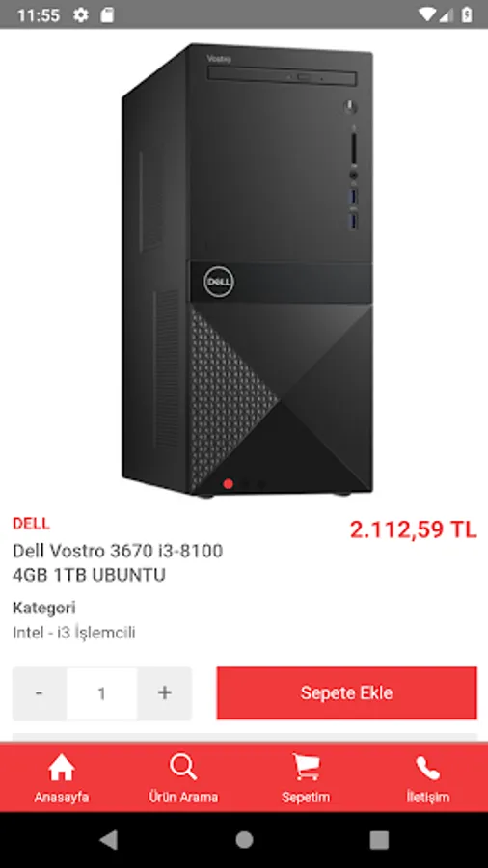Tap the Anasayfa home icon

pyautogui.click(x=62, y=769)
